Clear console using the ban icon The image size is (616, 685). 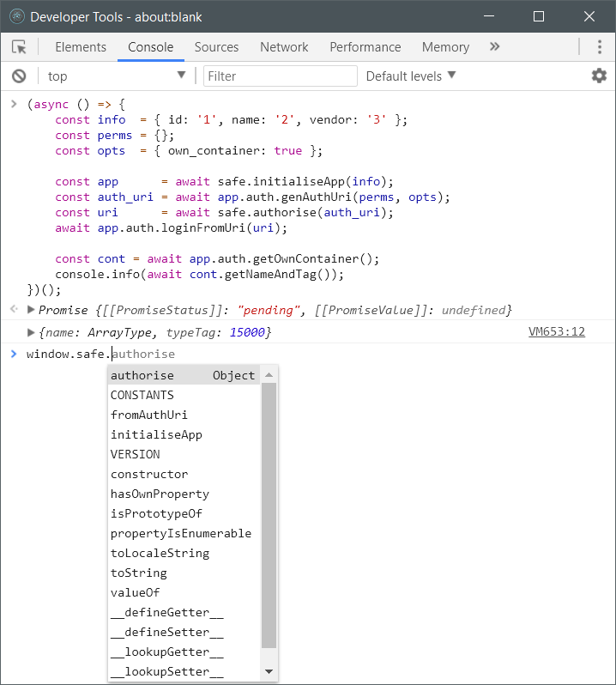(x=19, y=76)
